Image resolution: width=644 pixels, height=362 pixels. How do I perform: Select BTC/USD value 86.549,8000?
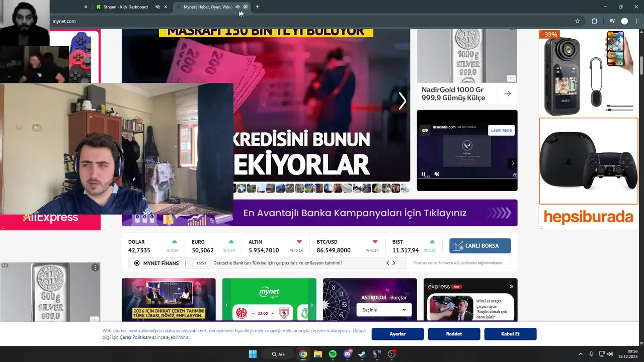334,250
